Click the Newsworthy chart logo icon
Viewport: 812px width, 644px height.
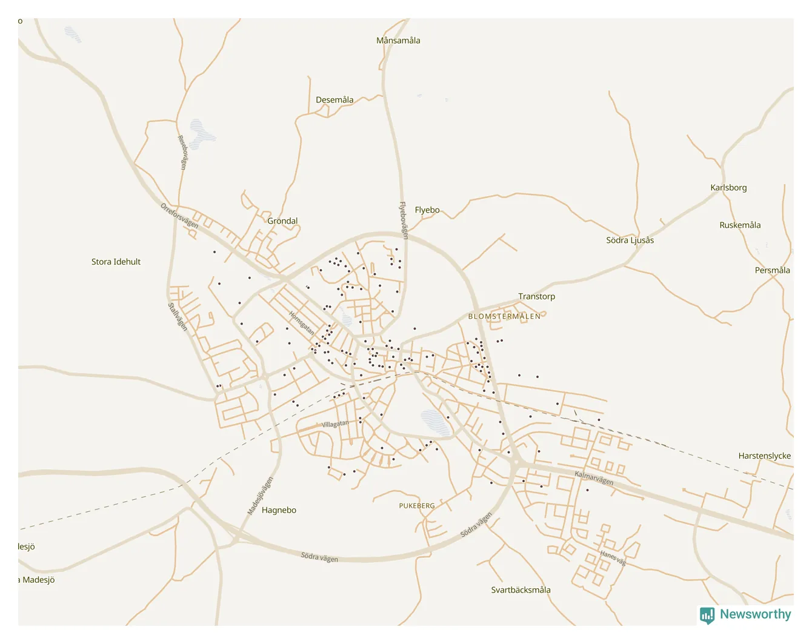[x=707, y=615]
